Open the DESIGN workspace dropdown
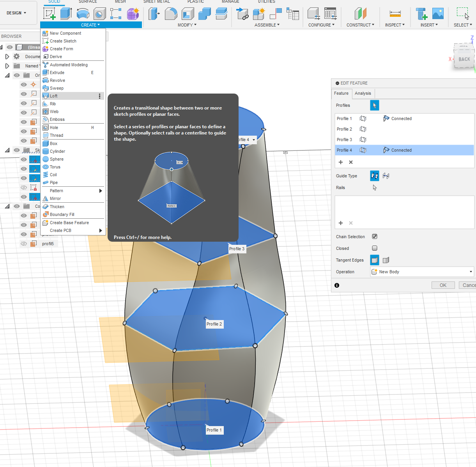Screen dimensions: 476x467 tap(16, 13)
